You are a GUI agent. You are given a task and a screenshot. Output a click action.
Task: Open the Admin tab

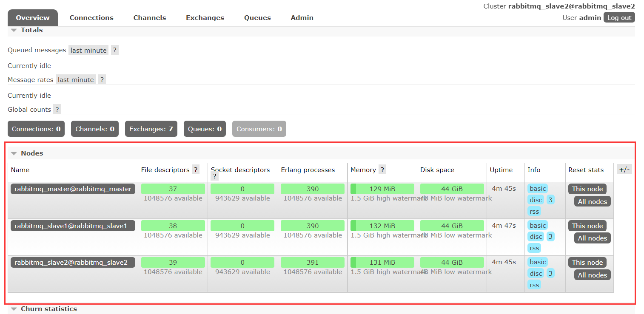[302, 18]
